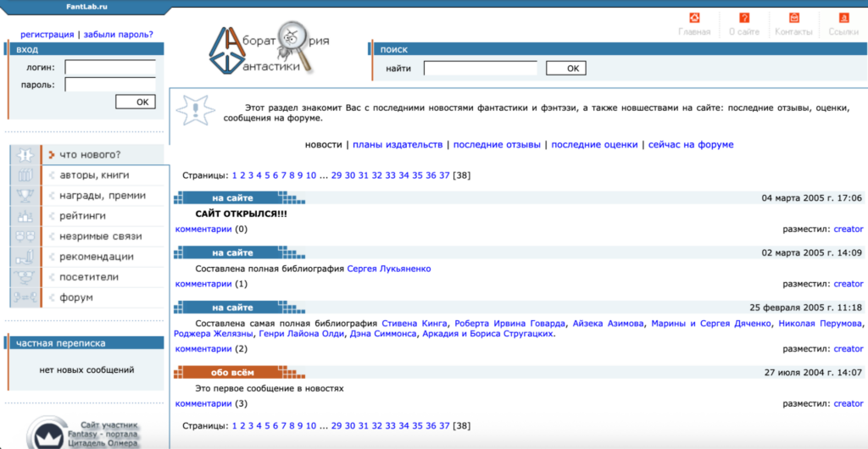Click the Контакты envelope icon

pyautogui.click(x=793, y=19)
